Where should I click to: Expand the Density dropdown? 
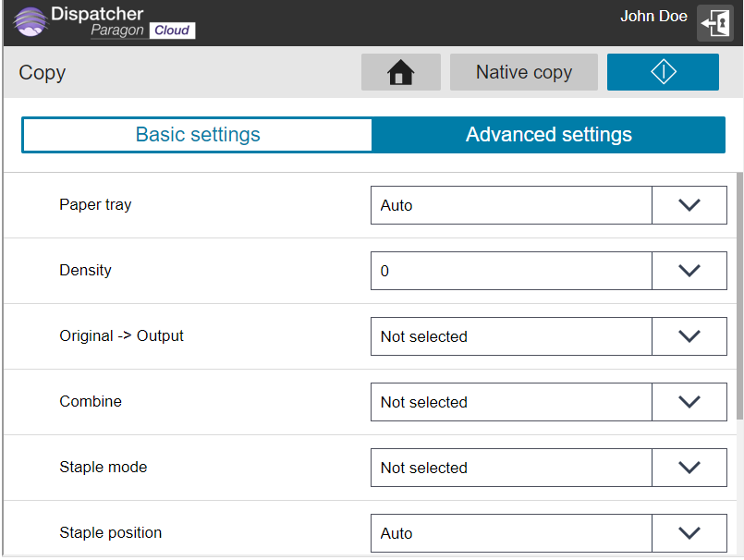689,270
